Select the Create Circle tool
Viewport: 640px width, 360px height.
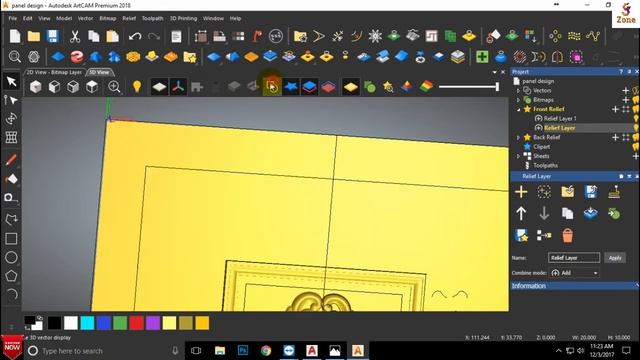[x=11, y=257]
